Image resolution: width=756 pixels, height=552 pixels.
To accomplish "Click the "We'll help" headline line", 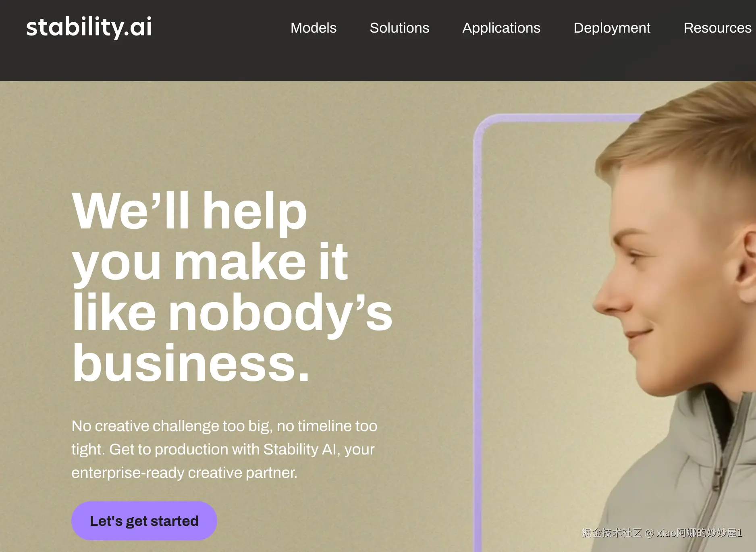I will 189,211.
